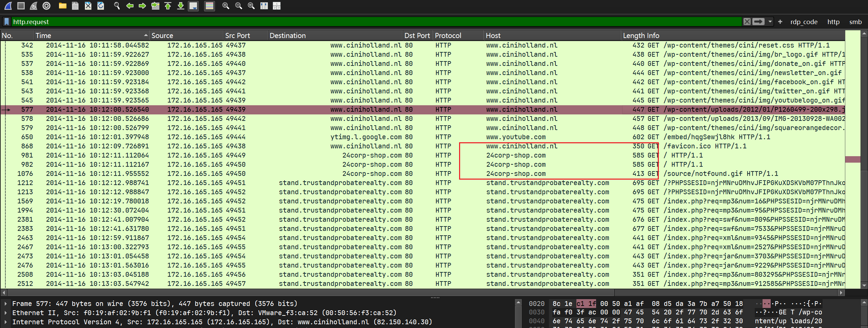Sort packets by the Time column header

coord(43,35)
